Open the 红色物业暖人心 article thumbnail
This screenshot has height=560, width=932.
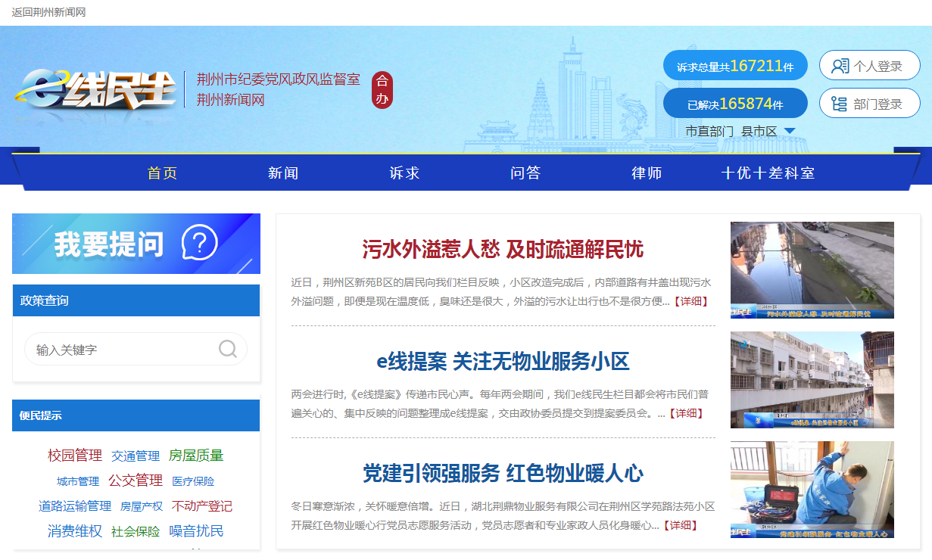[x=812, y=490]
